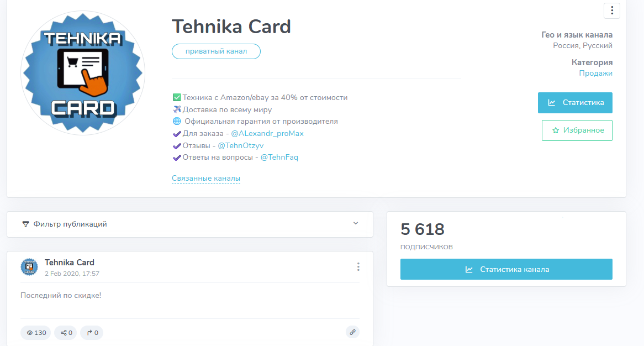This screenshot has width=644, height=346.
Task: Click the post forwards arrow counter
Action: [x=92, y=333]
